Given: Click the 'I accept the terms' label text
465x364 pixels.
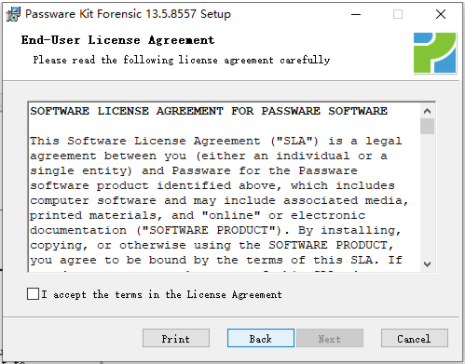Looking at the screenshot, I should (x=162, y=294).
